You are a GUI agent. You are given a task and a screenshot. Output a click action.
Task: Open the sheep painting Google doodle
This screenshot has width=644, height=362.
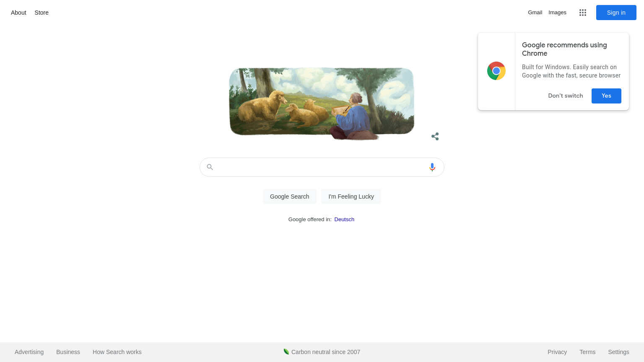[x=322, y=103]
